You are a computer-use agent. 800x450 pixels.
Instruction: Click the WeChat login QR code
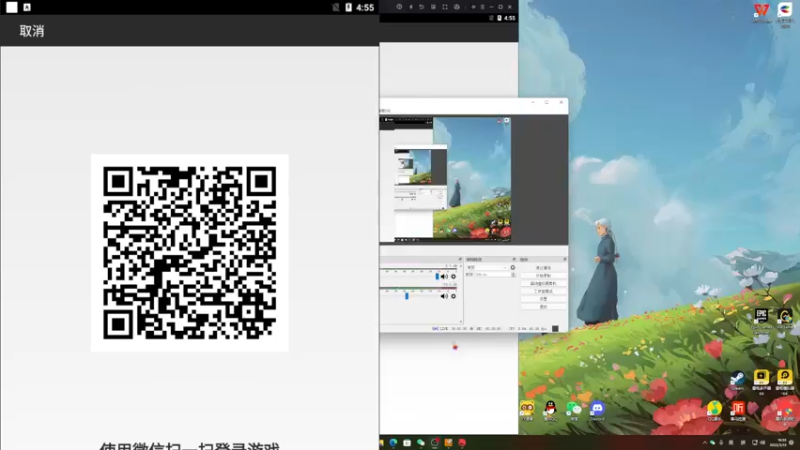190,253
